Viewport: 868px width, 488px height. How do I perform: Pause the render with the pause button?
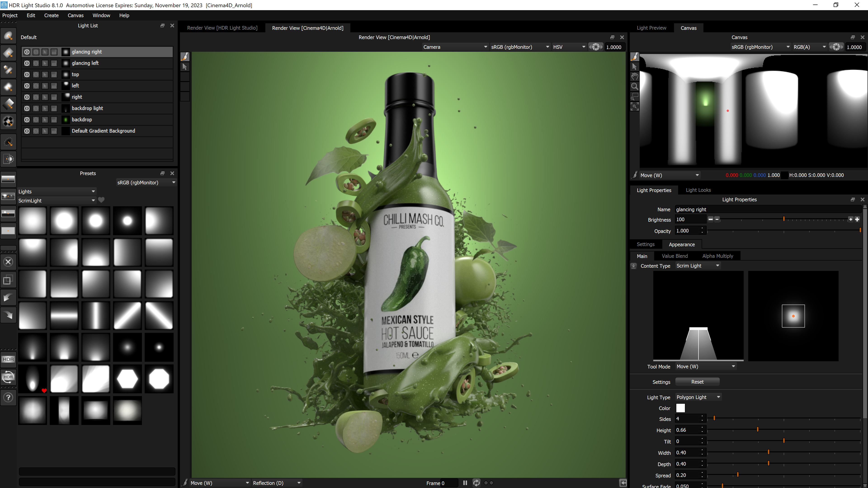pos(465,483)
